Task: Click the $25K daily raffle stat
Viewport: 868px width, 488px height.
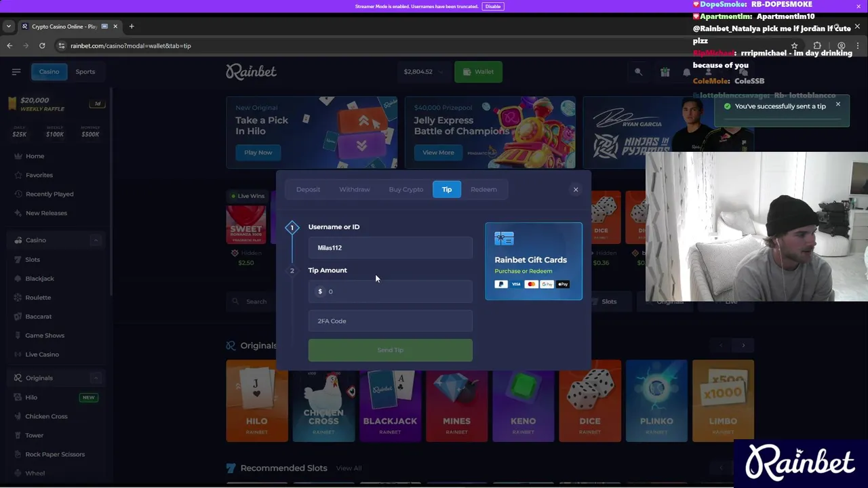Action: 19,131
